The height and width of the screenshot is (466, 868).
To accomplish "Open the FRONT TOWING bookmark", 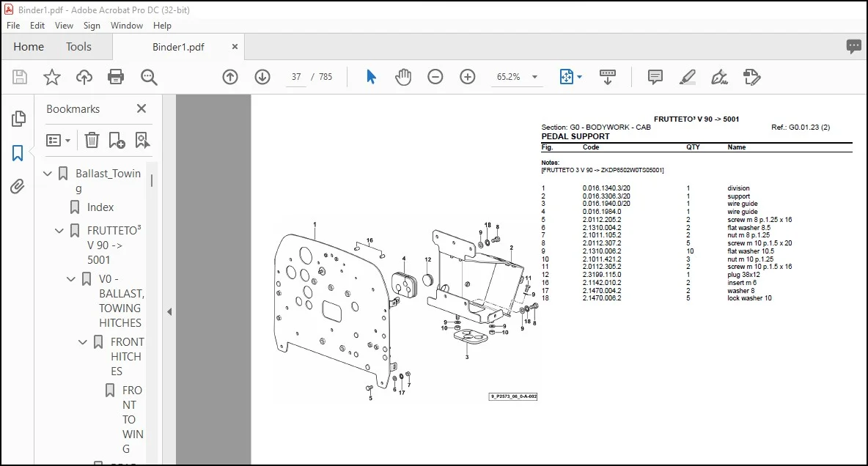I will click(x=132, y=420).
